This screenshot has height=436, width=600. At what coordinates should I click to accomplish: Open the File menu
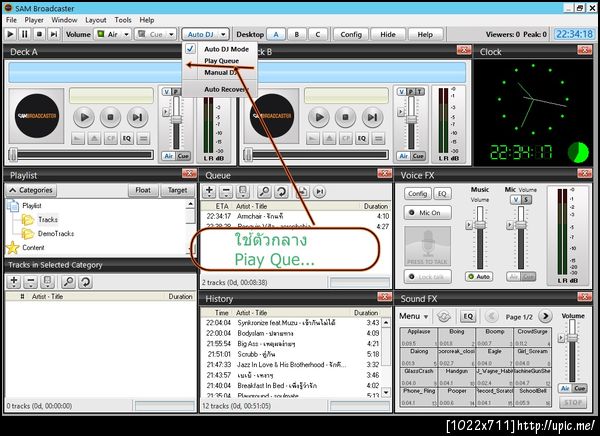[11, 20]
